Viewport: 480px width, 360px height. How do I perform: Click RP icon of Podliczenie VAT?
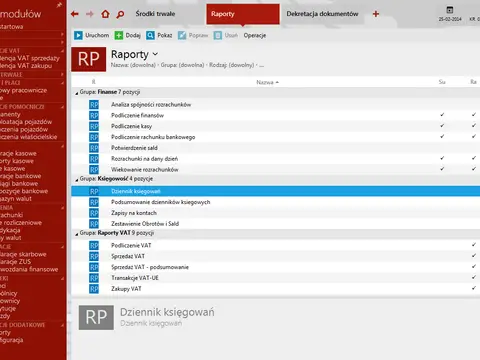click(x=94, y=246)
